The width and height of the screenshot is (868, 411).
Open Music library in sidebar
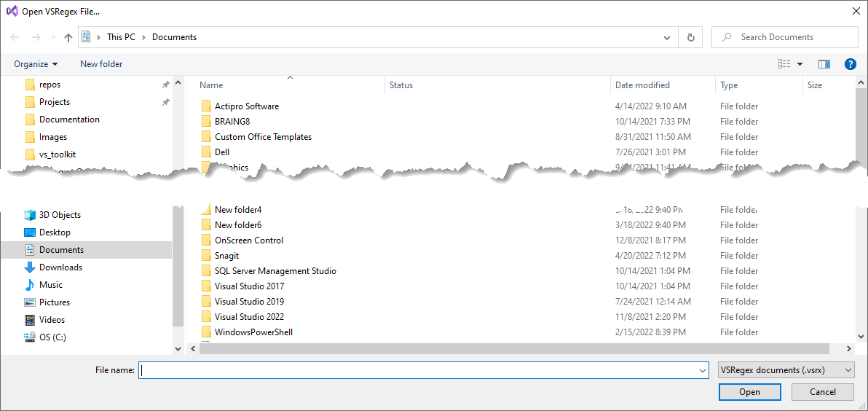coord(51,285)
